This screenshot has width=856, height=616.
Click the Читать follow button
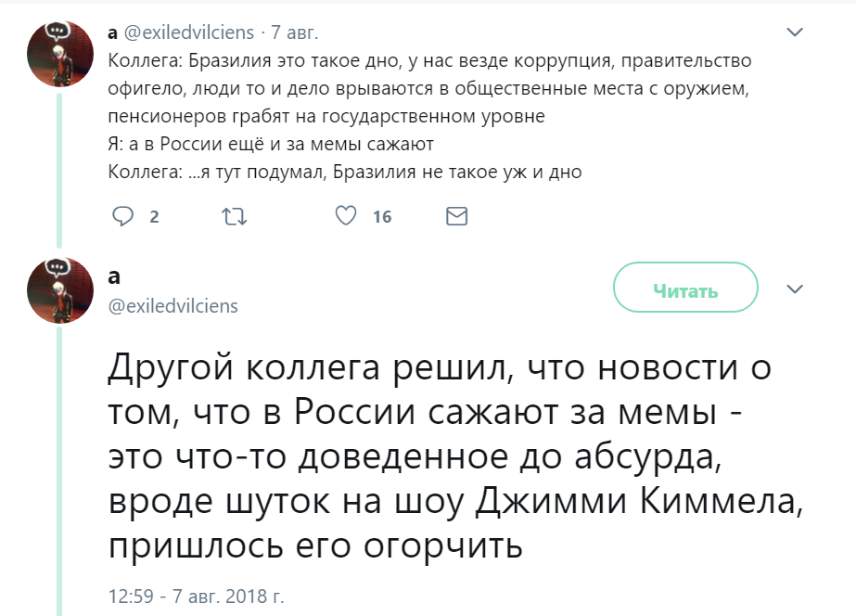pos(685,288)
